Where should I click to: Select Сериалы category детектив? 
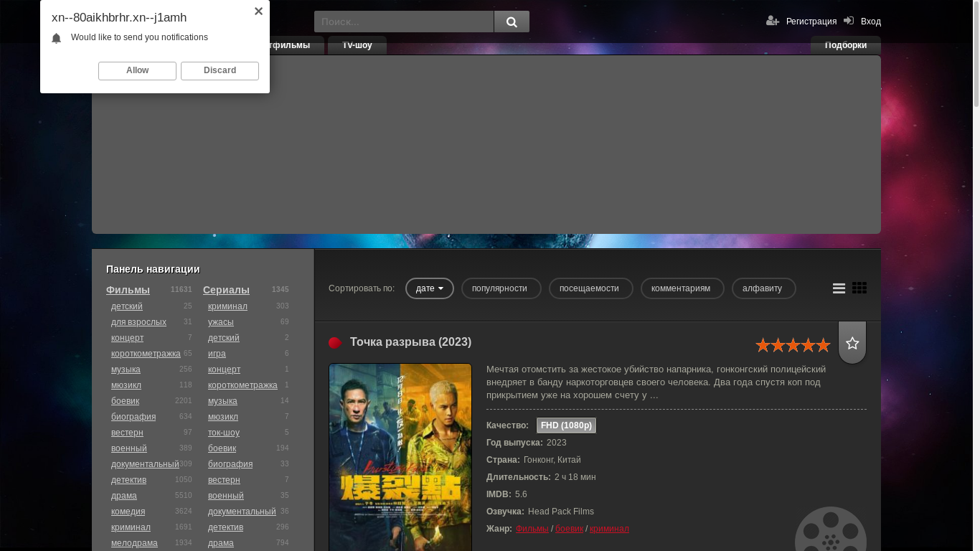[x=225, y=527]
